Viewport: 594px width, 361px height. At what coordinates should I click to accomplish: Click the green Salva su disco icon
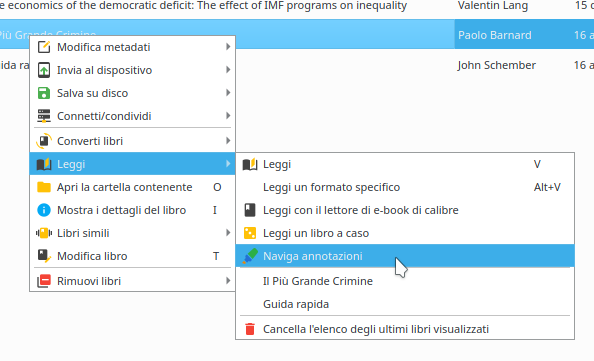(x=44, y=93)
